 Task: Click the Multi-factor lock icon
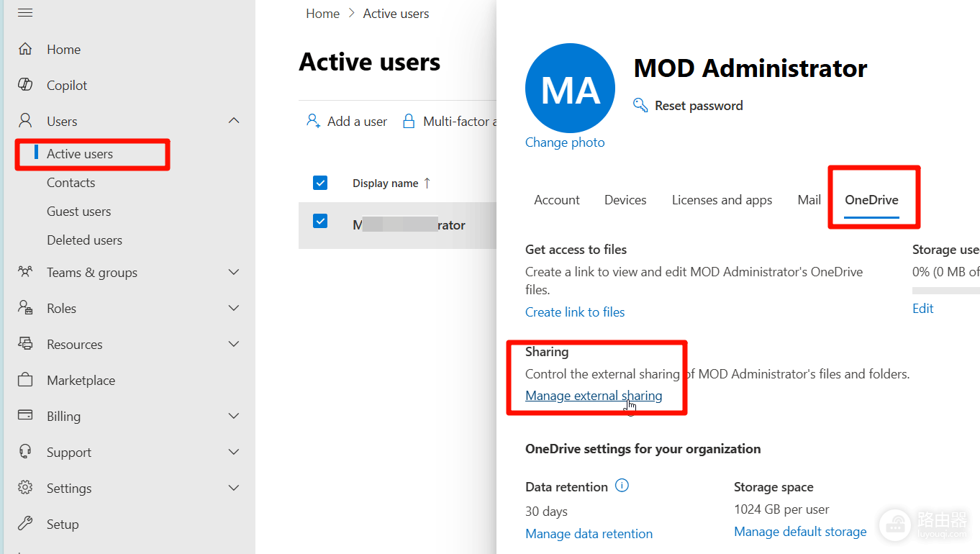409,121
